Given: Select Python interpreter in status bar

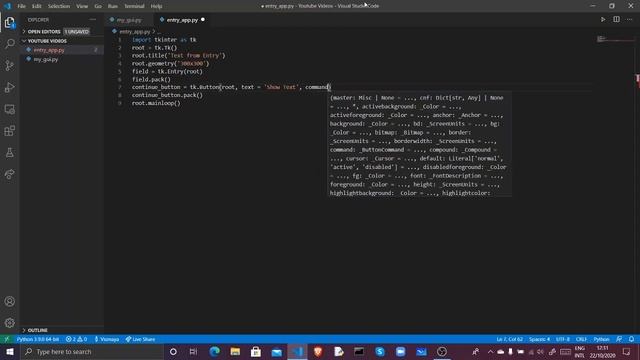Looking at the screenshot, I should point(38,339).
